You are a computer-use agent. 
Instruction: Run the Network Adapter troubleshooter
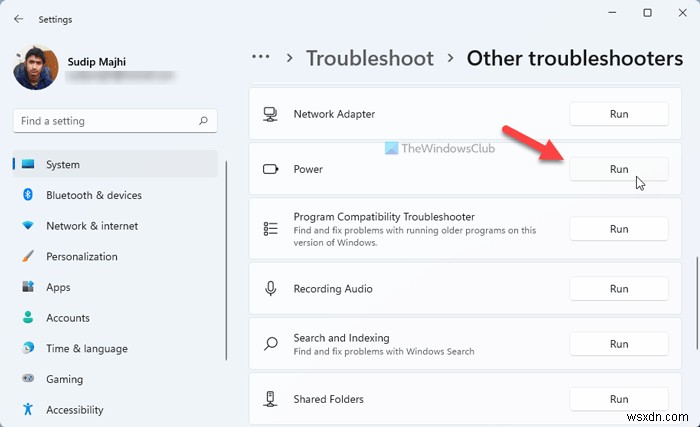619,114
